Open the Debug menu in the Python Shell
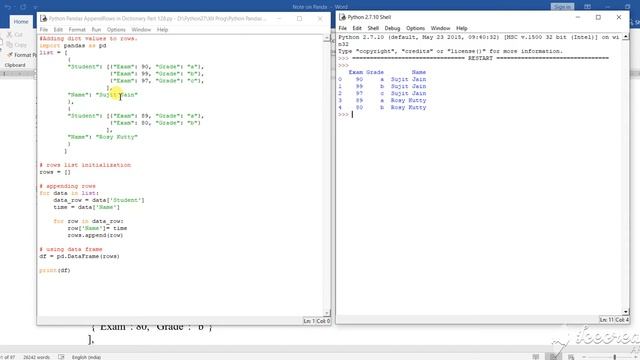This screenshot has width=640, height=360. (x=392, y=28)
